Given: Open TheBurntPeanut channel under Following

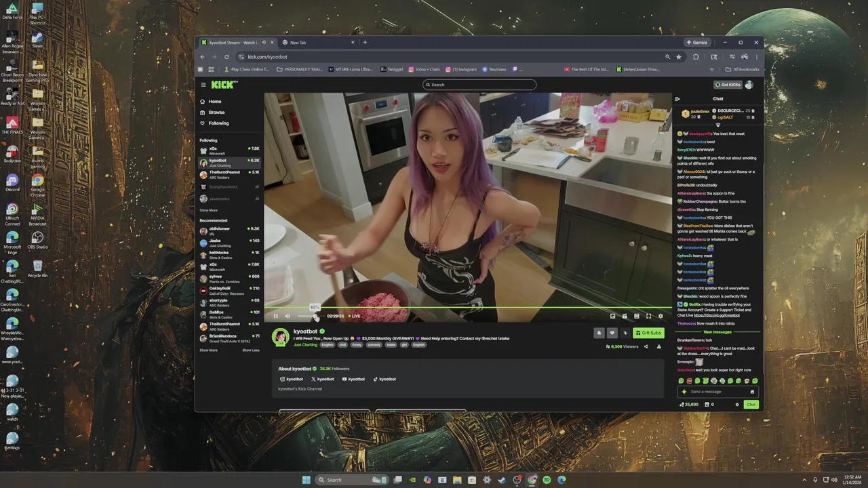Looking at the screenshot, I should 230,174.
